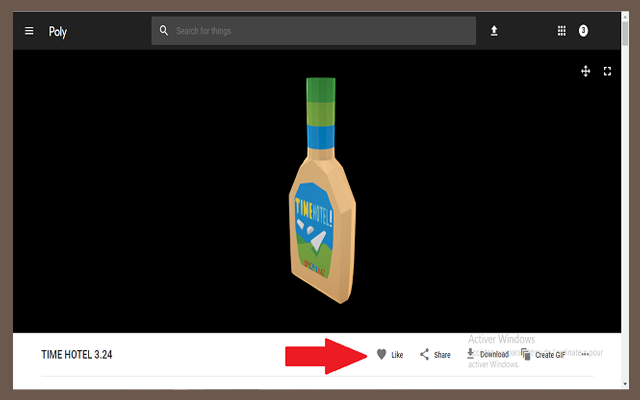
Task: Click the Download arrow icon
Action: click(470, 353)
